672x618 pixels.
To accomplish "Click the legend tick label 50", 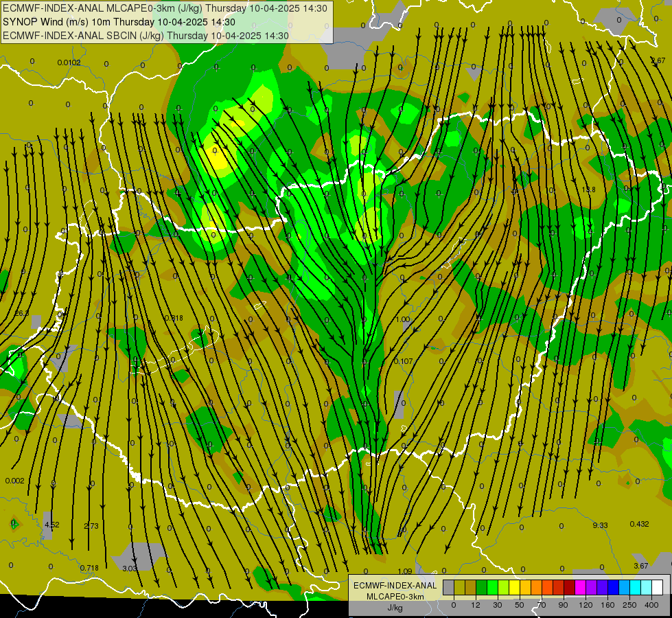I will pos(520,605).
